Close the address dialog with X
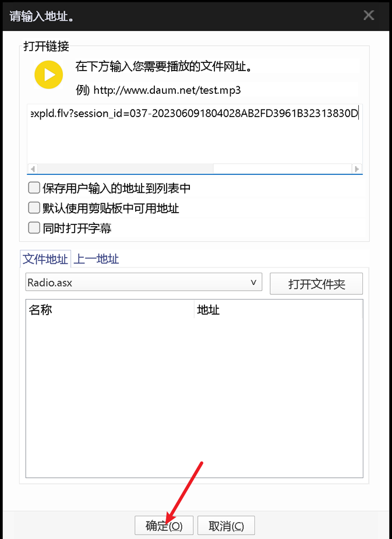 pos(369,15)
